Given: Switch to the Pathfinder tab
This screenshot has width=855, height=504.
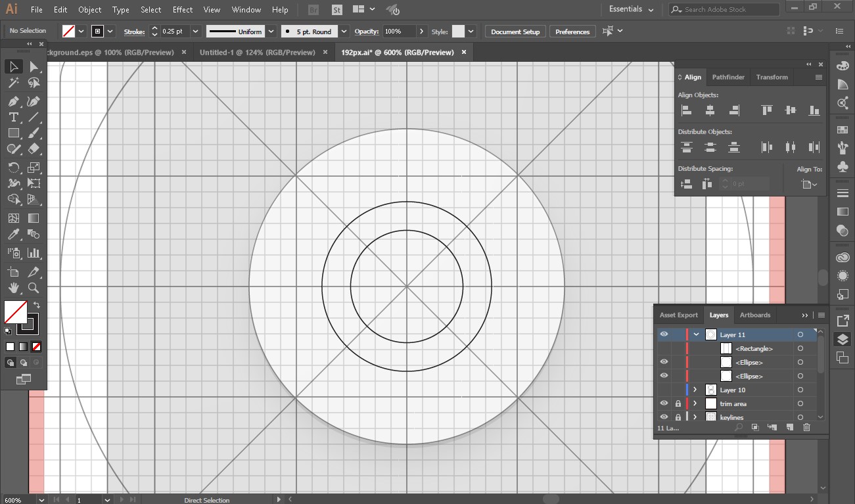Looking at the screenshot, I should click(728, 77).
